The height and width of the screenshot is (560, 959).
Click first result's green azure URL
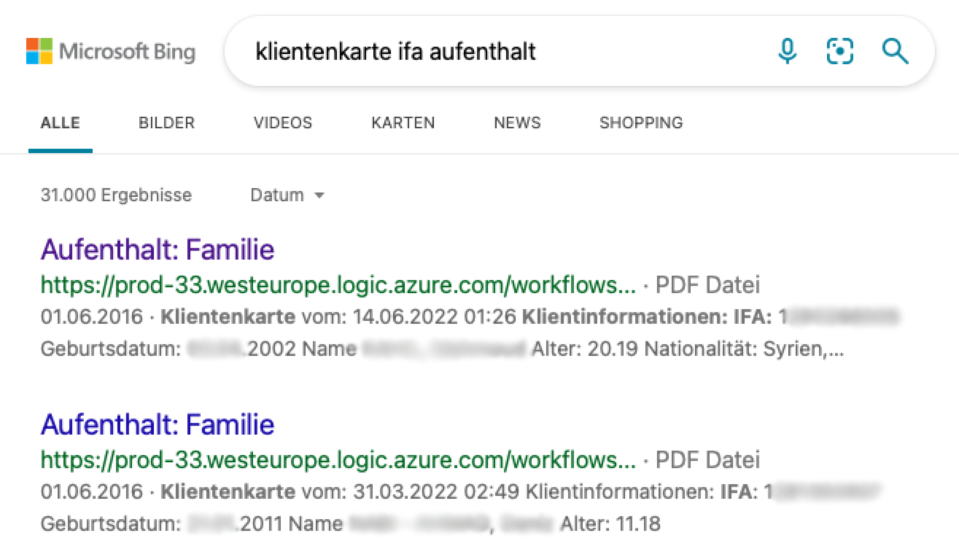click(x=338, y=285)
